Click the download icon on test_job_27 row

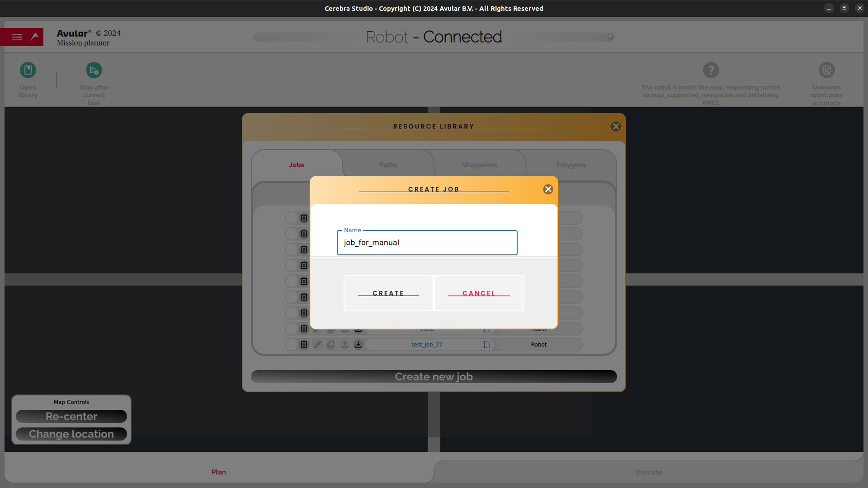pos(359,344)
